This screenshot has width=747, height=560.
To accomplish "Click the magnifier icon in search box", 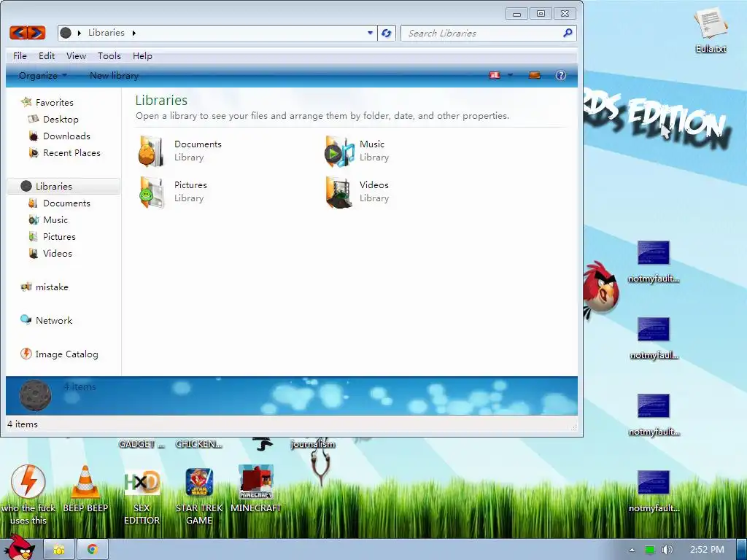I will (568, 33).
